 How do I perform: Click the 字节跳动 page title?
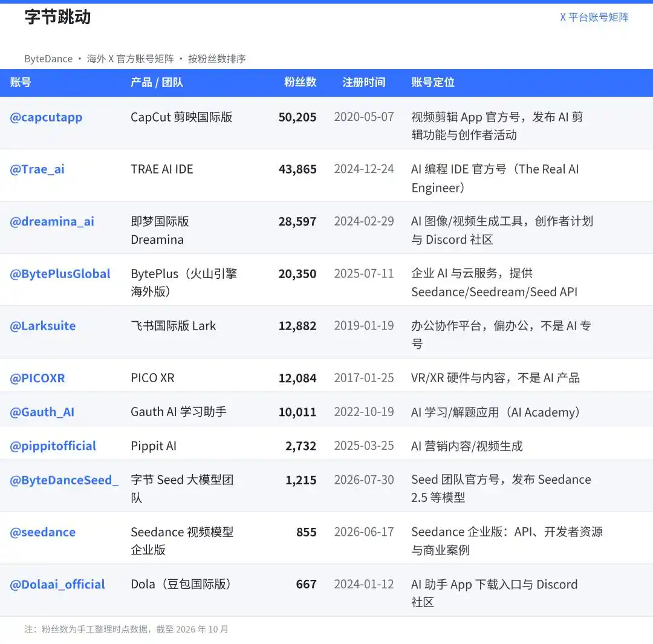[x=57, y=17]
